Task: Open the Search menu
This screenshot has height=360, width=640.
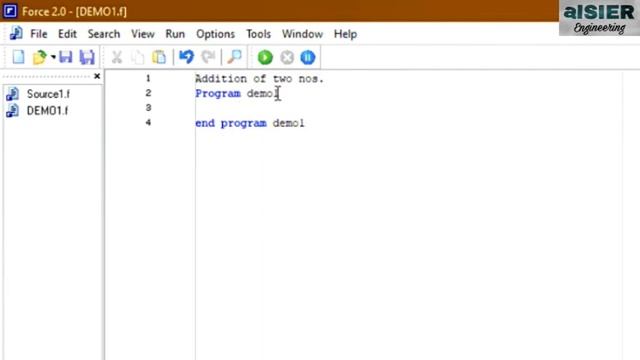Action: pyautogui.click(x=104, y=34)
